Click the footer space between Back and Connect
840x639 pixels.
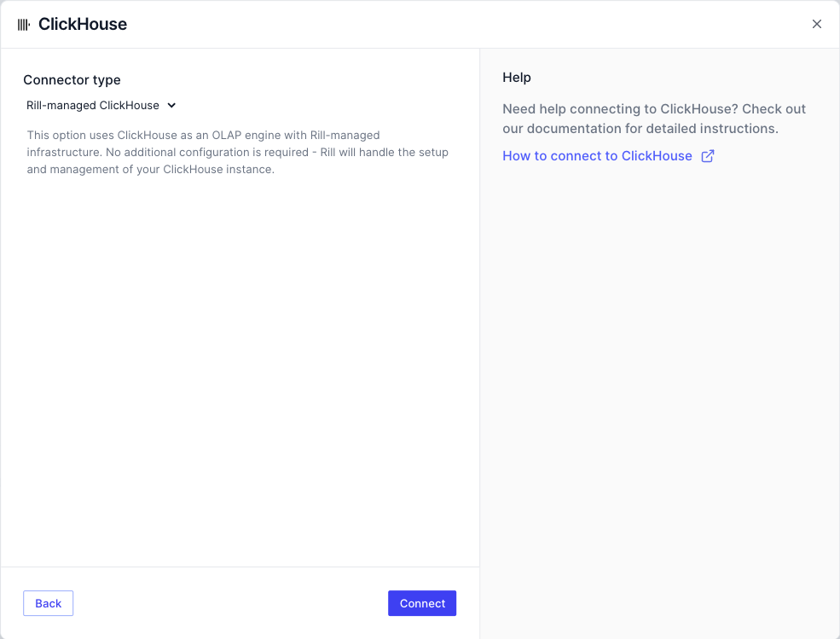pos(230,603)
